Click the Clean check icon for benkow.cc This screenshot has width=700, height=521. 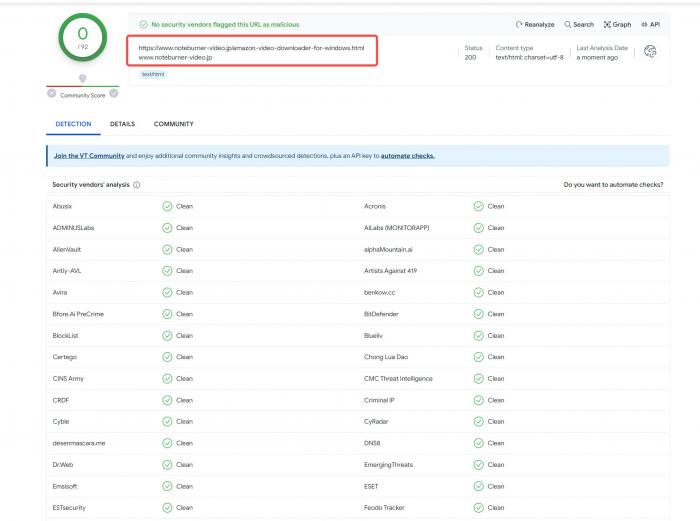click(x=479, y=292)
